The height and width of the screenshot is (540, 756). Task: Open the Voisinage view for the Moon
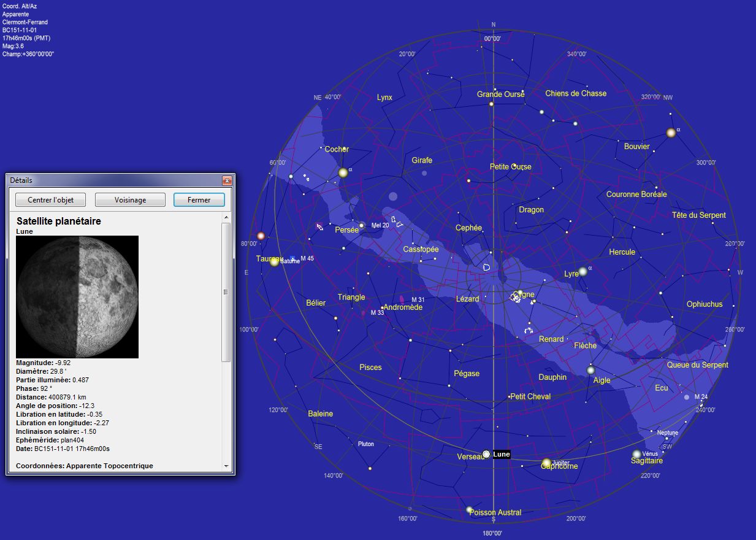(130, 200)
